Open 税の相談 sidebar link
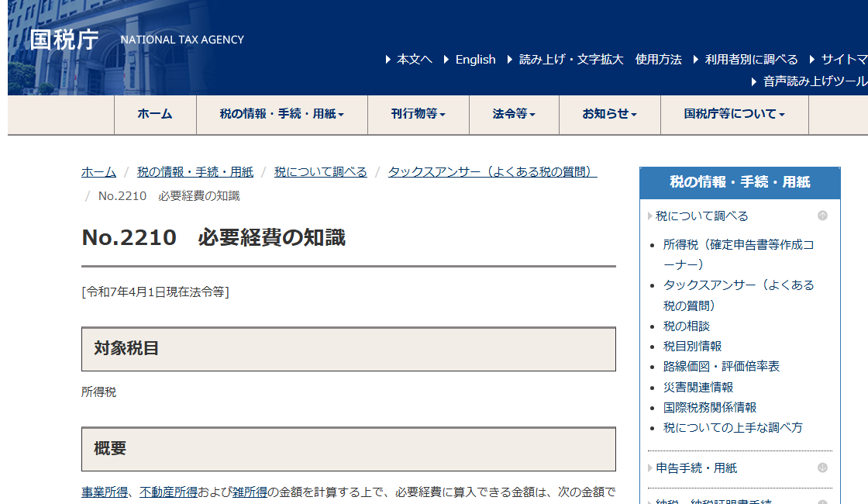The width and height of the screenshot is (868, 504). (687, 326)
